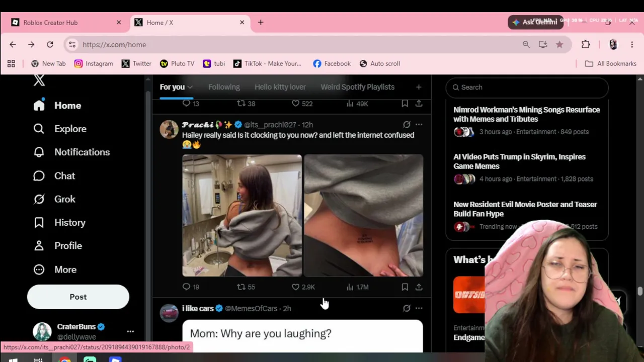This screenshot has width=644, height=362.
Task: Open more options on Prachi post
Action: coord(419,125)
